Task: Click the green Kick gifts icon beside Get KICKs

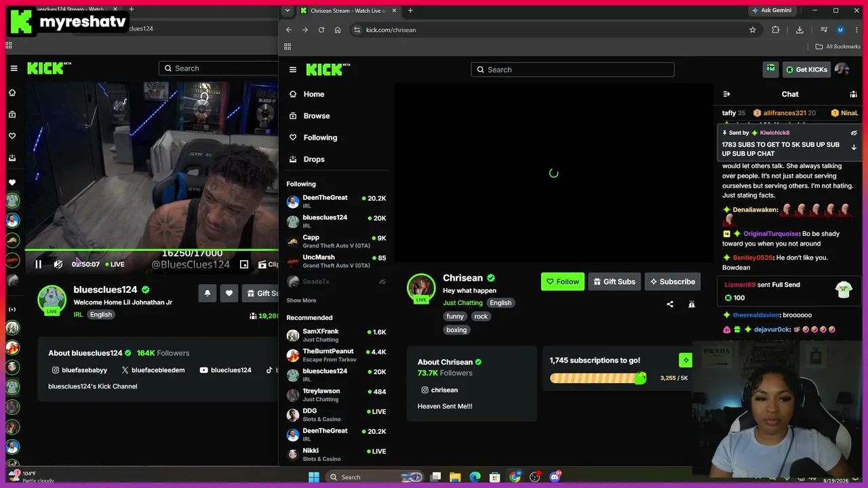Action: pyautogui.click(x=771, y=69)
